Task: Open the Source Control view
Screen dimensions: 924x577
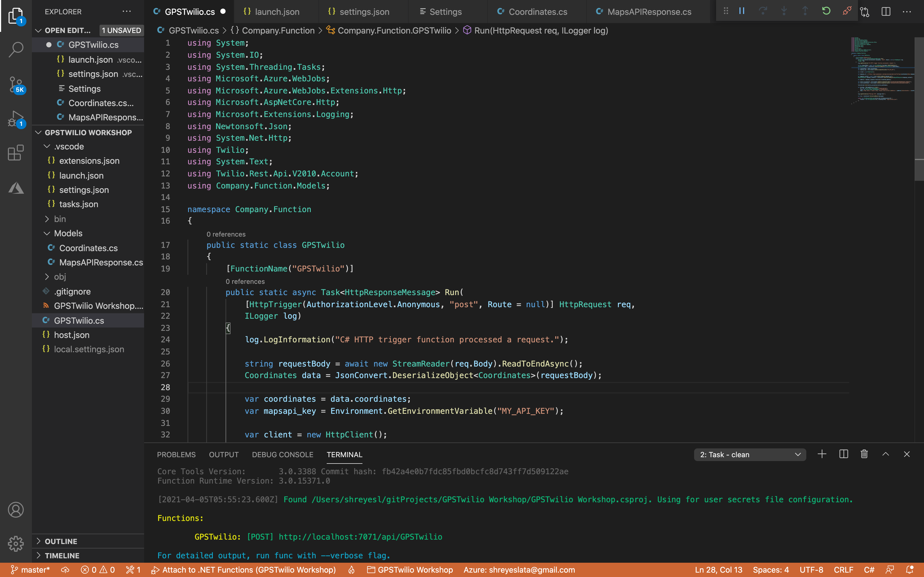Action: click(16, 84)
